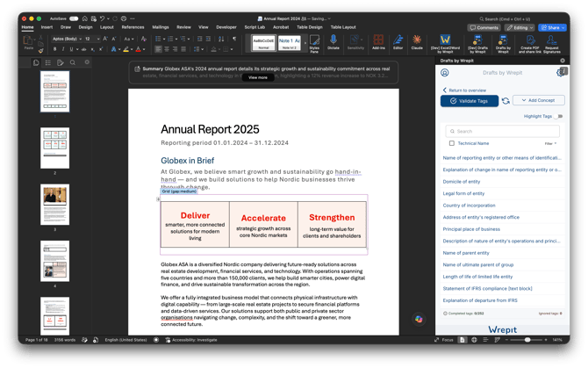The width and height of the screenshot is (588, 368).
Task: Click the Home icon in title bar
Action: point(85,18)
